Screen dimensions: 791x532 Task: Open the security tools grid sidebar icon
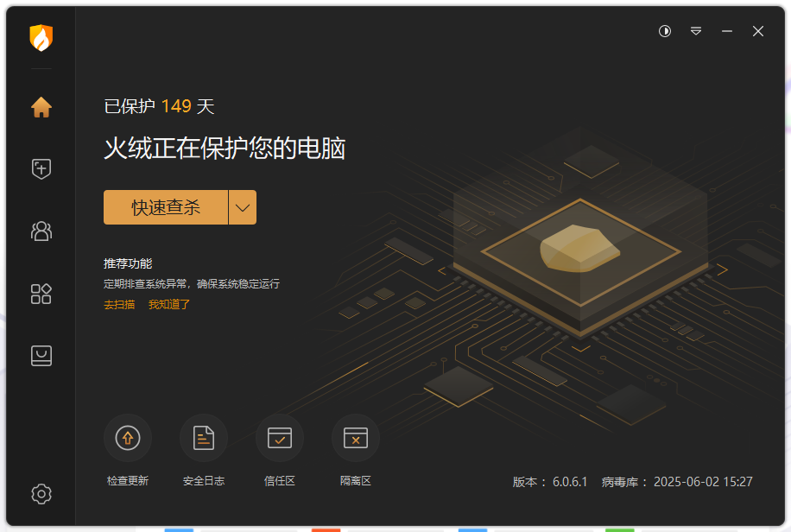41,294
